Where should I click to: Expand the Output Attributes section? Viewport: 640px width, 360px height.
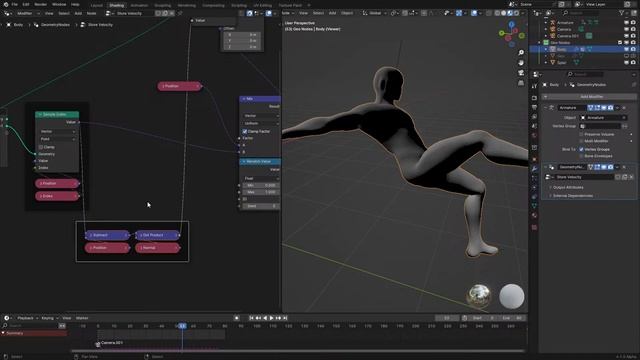[x=566, y=187]
